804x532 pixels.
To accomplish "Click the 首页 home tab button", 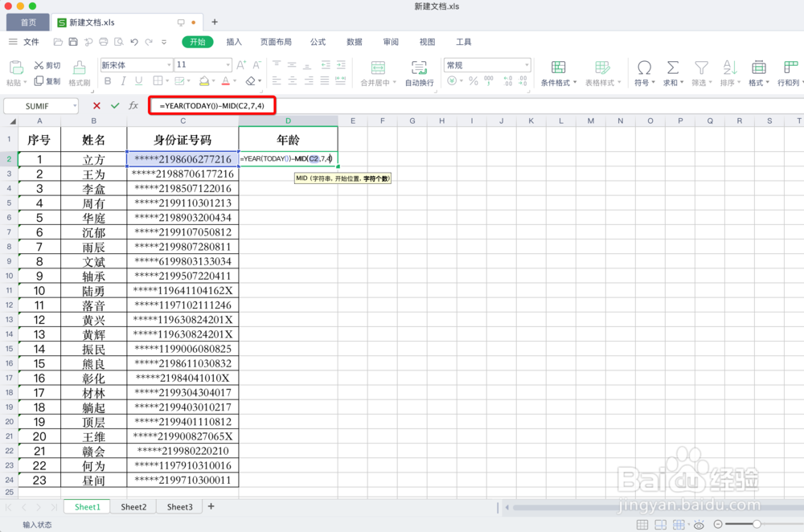I will click(x=28, y=23).
